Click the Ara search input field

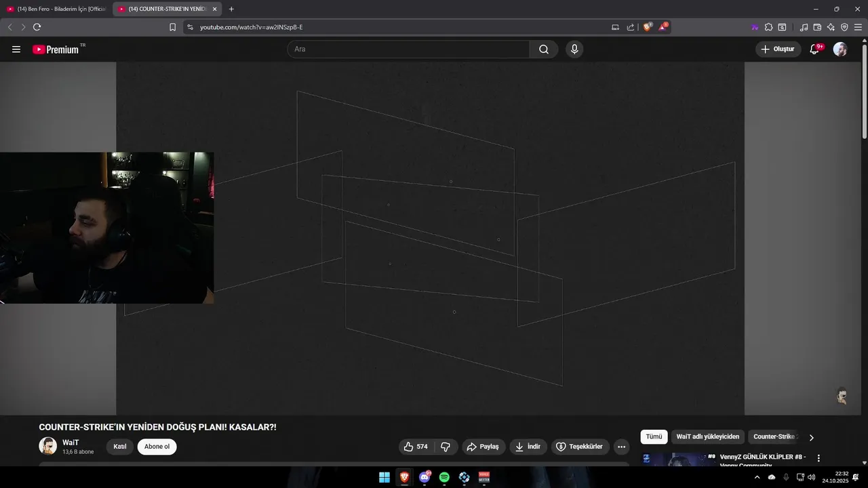click(x=408, y=49)
